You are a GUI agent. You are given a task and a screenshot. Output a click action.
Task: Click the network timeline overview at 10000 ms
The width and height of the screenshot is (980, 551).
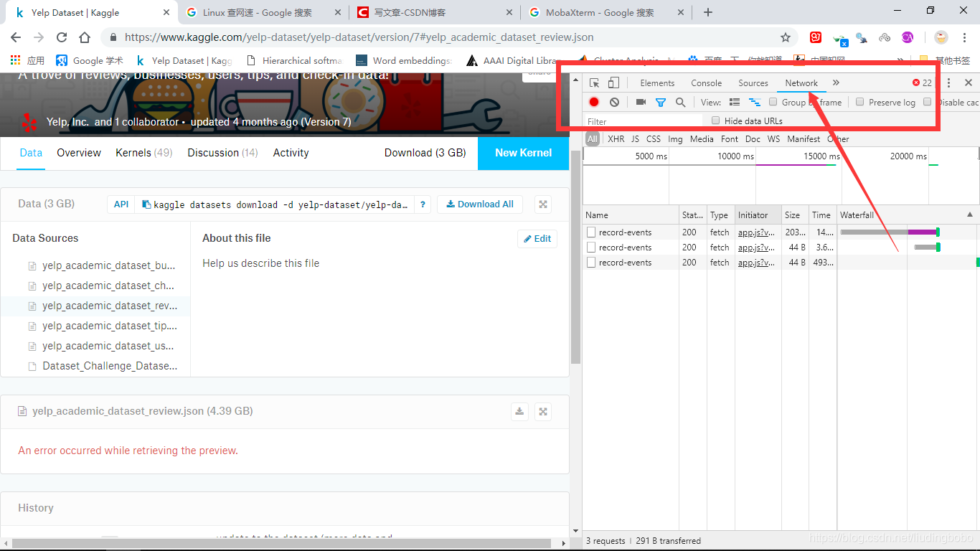pyautogui.click(x=735, y=156)
